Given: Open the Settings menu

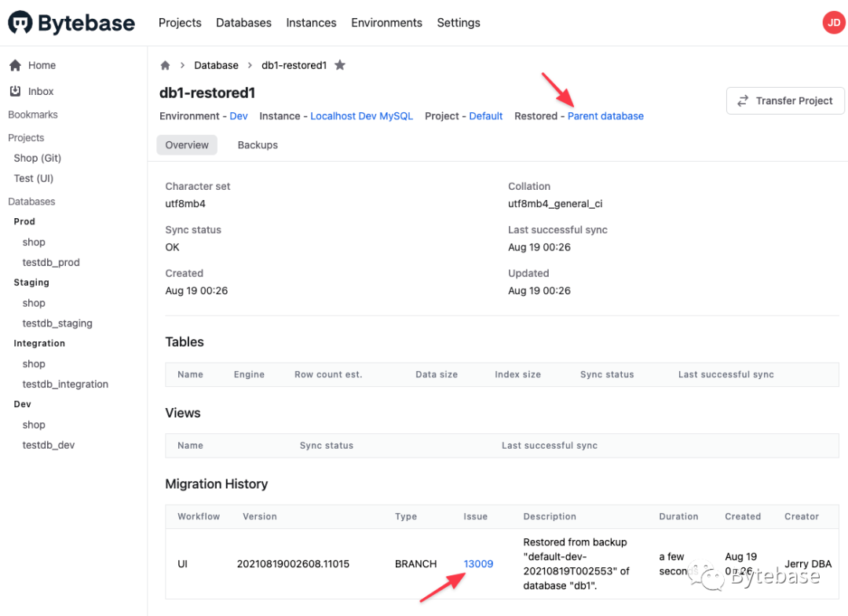Looking at the screenshot, I should (x=459, y=23).
